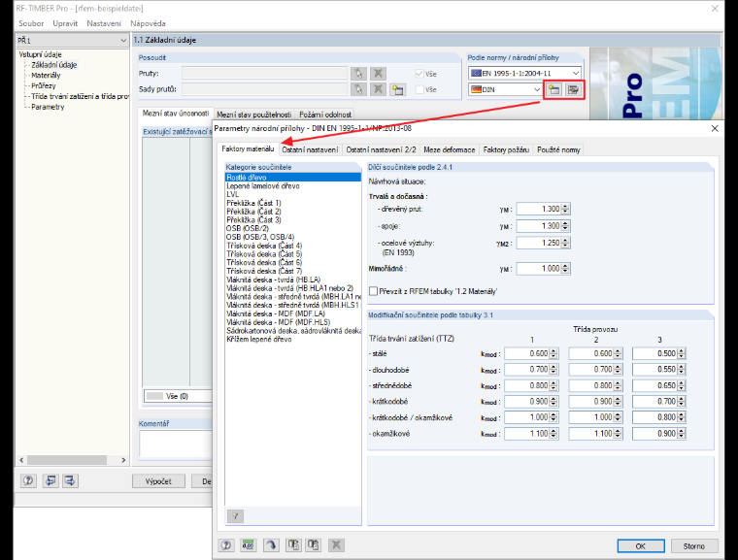The height and width of the screenshot is (560, 738).
Task: Click the navigator horizontal scrollbar
Action: [69, 460]
